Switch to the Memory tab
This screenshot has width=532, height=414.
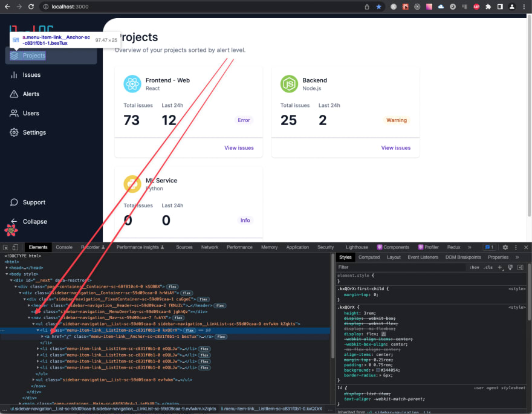270,248
